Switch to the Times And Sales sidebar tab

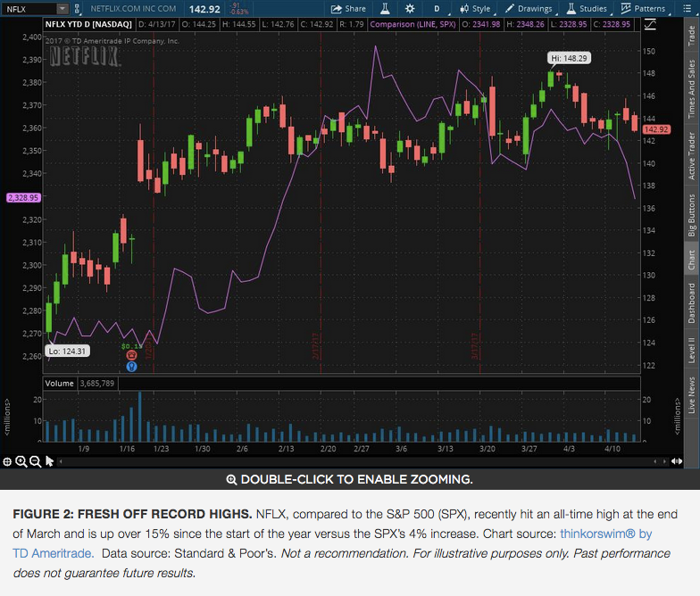(691, 89)
